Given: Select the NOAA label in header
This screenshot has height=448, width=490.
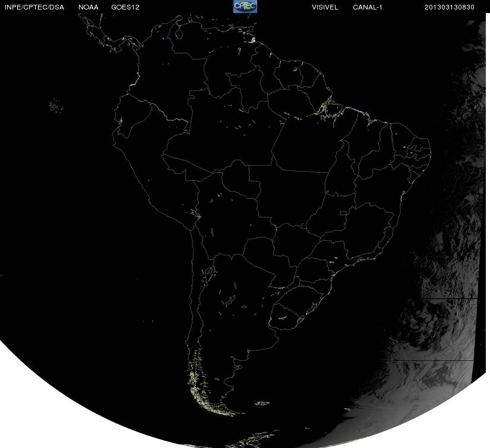Looking at the screenshot, I should [x=88, y=7].
